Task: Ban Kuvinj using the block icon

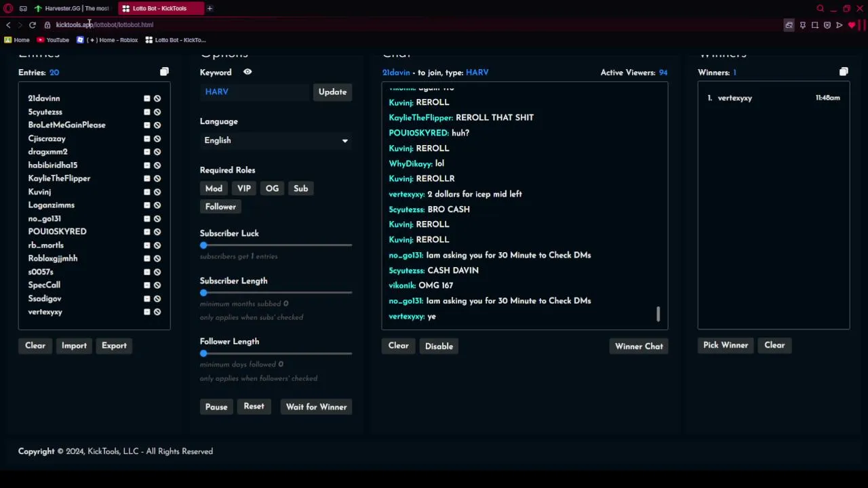Action: (157, 192)
